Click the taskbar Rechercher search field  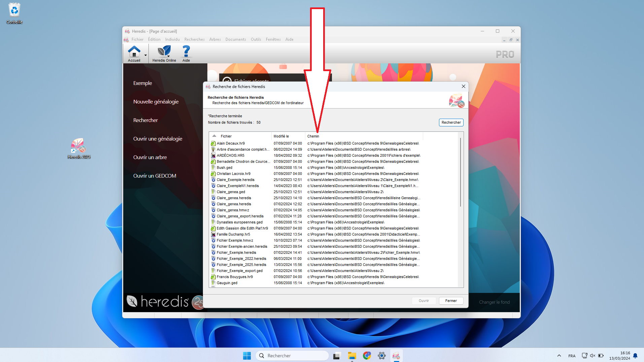click(292, 356)
